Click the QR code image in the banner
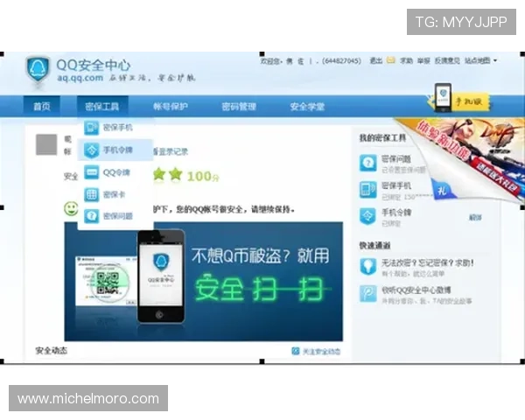The image size is (525, 420). click(x=108, y=283)
